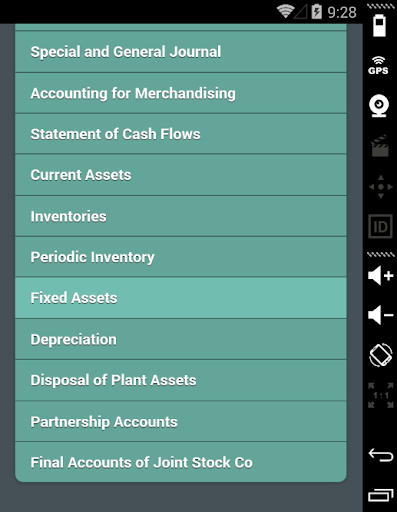
Task: Open the webcam camera emulator icon
Action: [x=379, y=106]
